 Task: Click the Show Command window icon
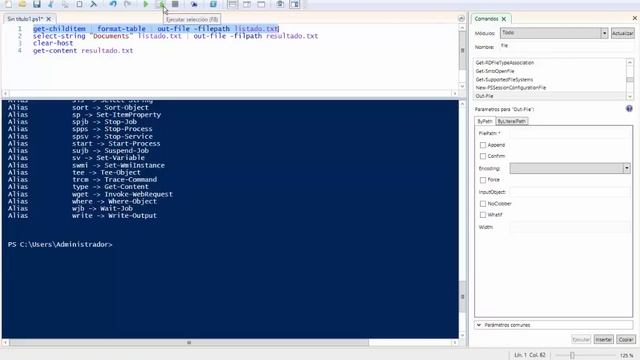[280, 4]
